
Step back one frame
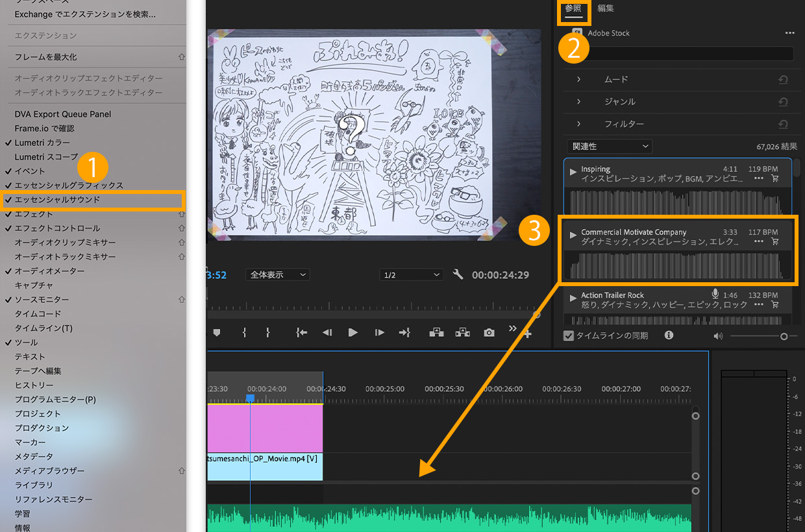tap(327, 333)
